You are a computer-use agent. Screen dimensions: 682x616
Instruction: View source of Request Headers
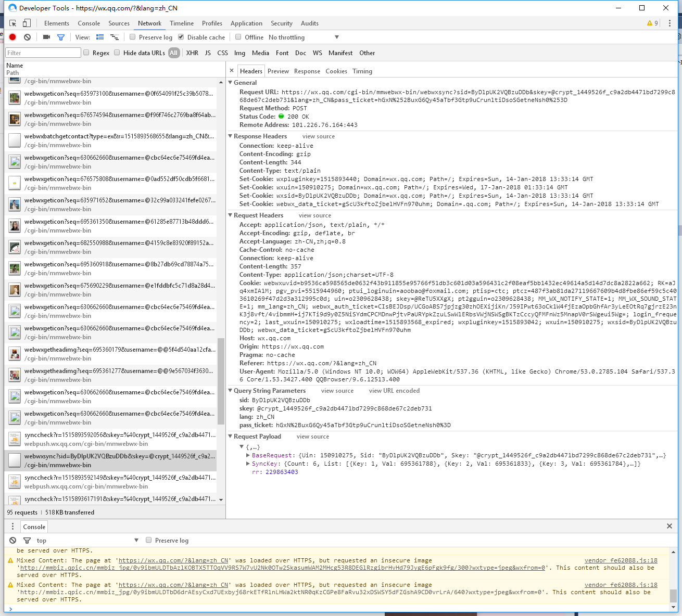click(315, 215)
